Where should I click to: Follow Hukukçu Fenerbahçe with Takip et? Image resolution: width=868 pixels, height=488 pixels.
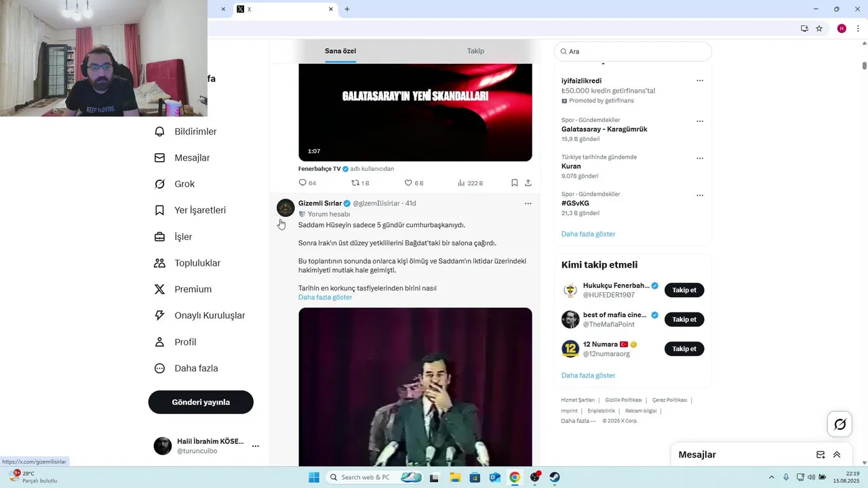pos(684,290)
